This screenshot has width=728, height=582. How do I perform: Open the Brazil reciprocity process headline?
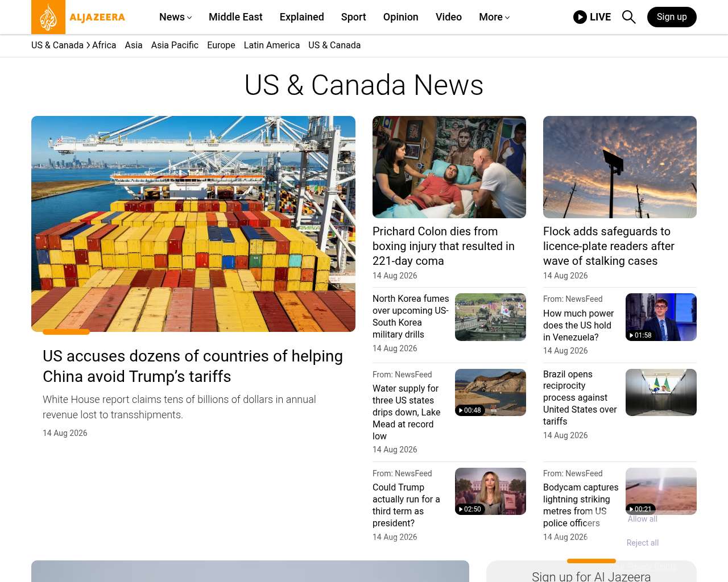pos(580,398)
